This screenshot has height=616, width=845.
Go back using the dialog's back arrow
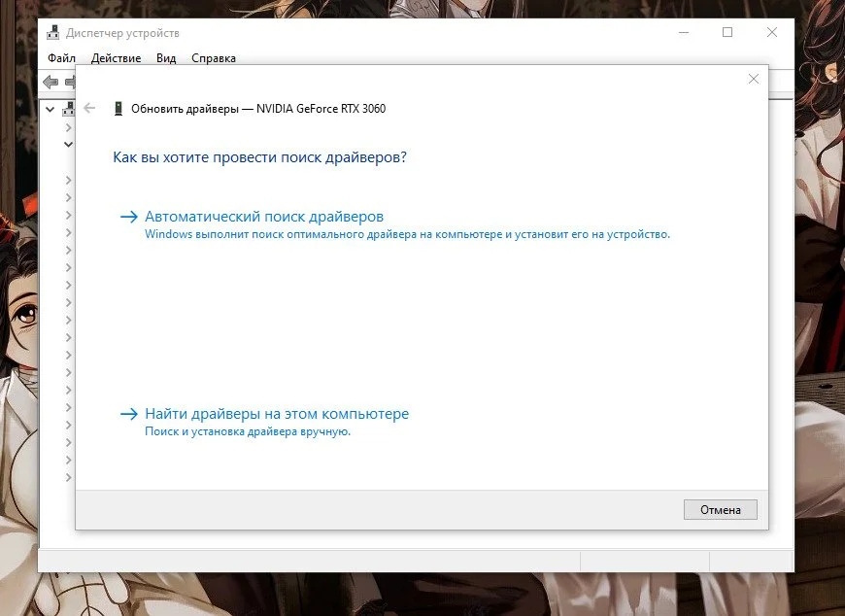tap(89, 108)
